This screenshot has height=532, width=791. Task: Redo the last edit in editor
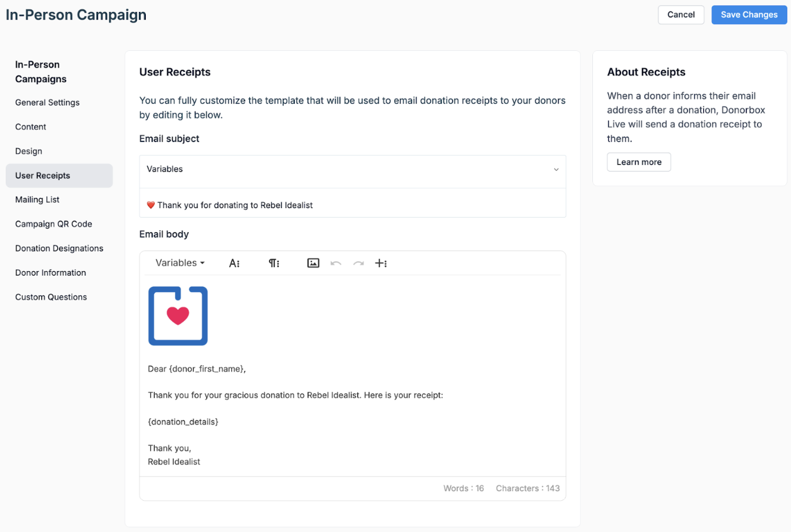(x=359, y=263)
